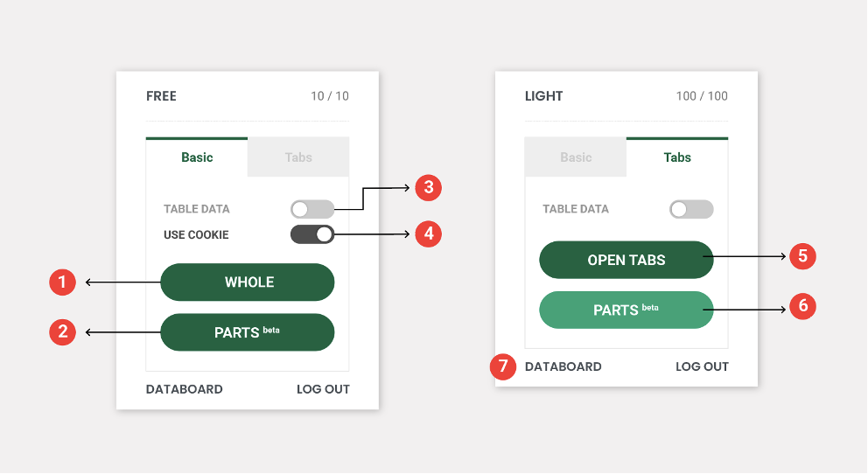Click PARTS beta button in the FREE panel
868x474 pixels.
coord(248,332)
